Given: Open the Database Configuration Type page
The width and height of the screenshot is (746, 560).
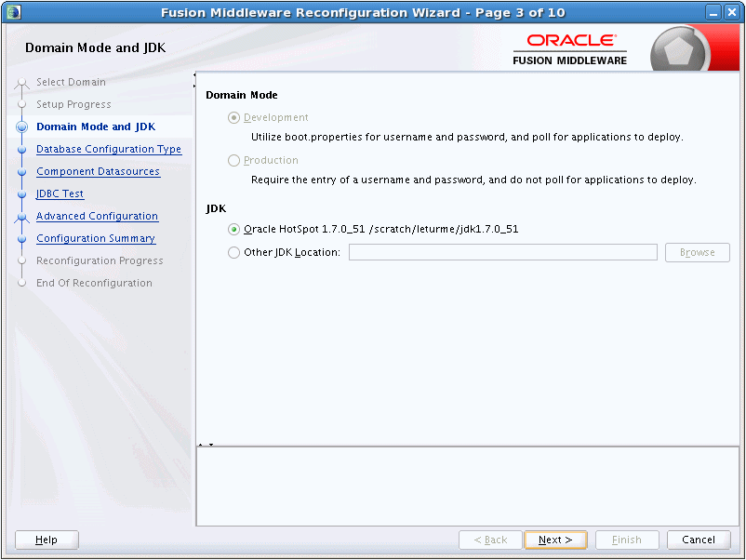Looking at the screenshot, I should 109,149.
